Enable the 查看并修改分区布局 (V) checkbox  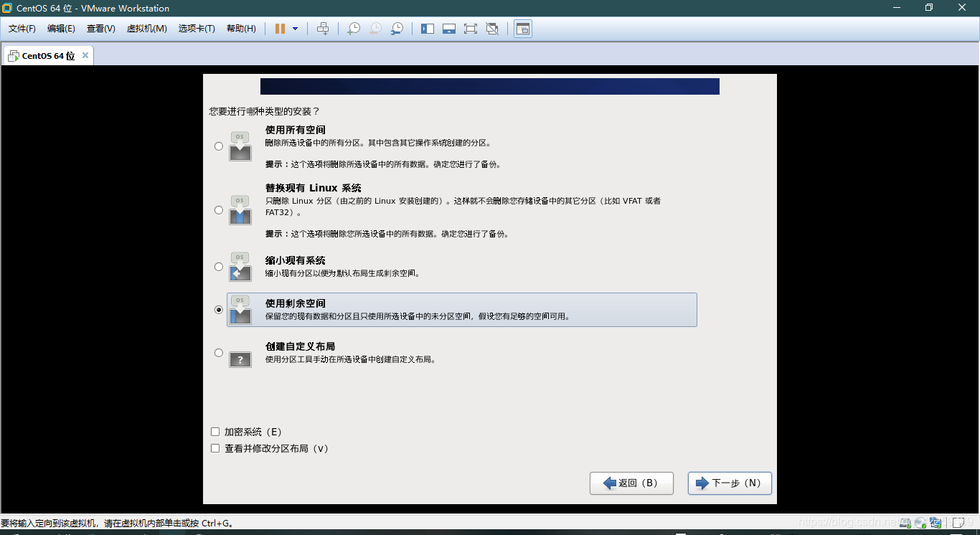pos(215,448)
